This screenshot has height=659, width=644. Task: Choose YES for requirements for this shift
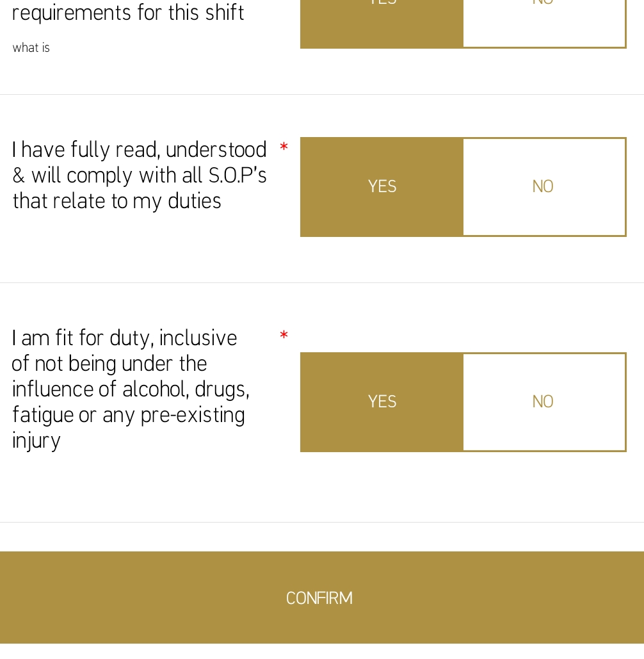click(382, 24)
